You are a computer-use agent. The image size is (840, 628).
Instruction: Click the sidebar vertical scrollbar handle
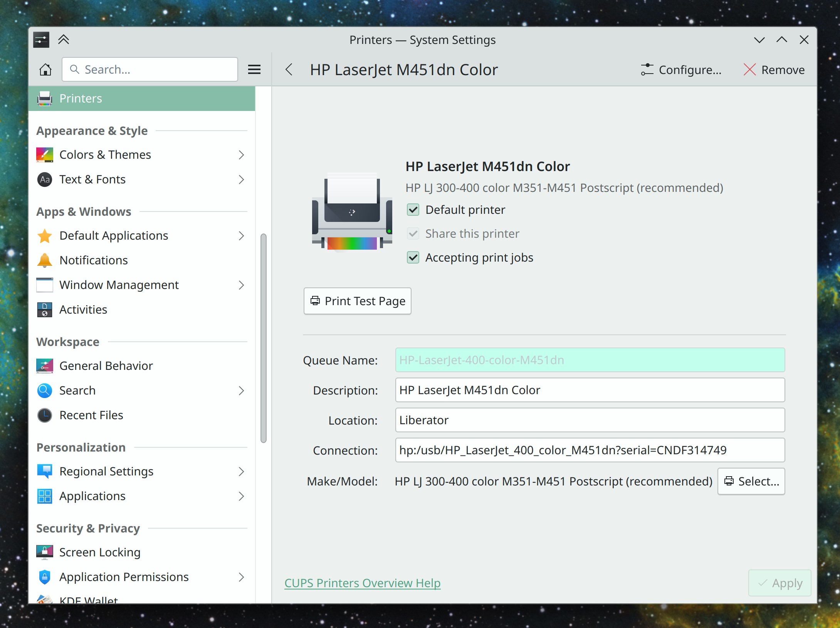(x=264, y=338)
